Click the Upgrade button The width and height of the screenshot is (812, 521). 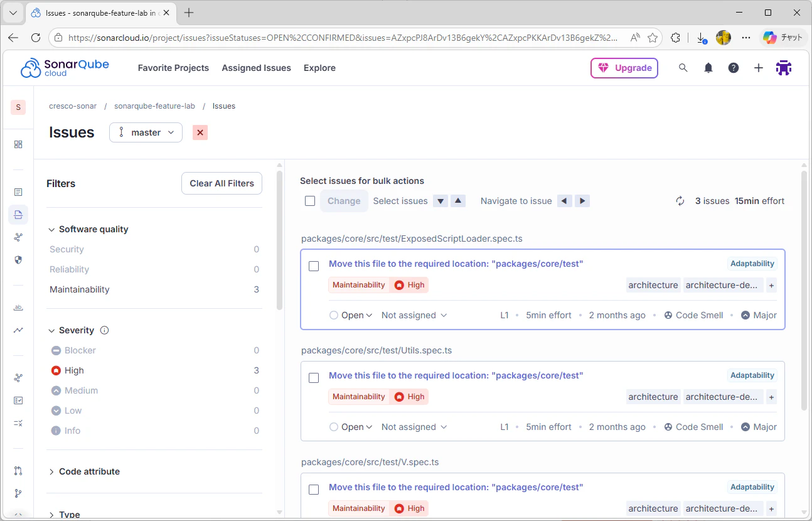pos(624,68)
